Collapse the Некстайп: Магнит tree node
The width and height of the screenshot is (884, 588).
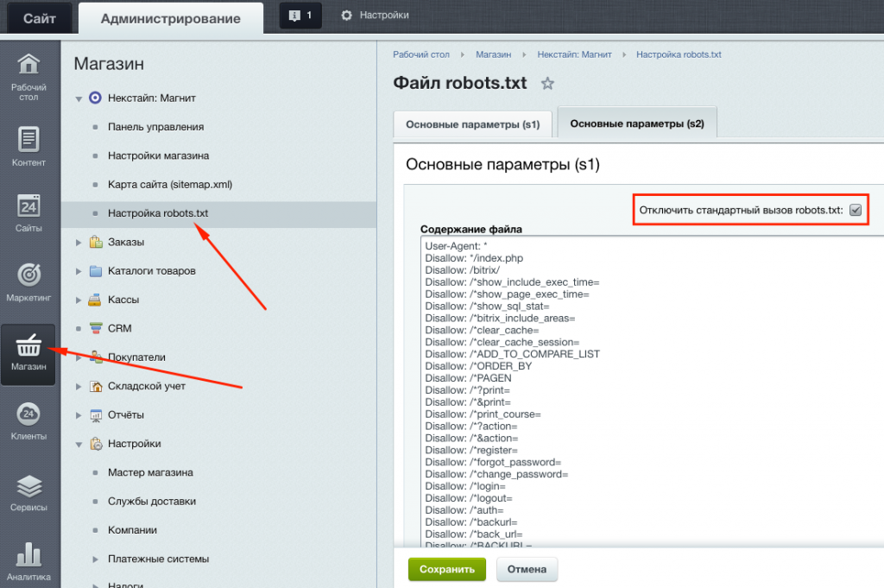79,98
